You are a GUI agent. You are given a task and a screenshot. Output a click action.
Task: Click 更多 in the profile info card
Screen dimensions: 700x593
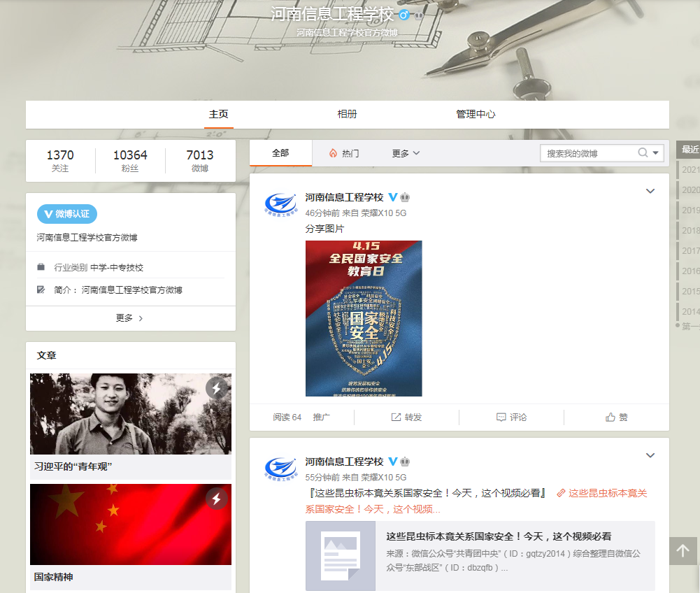coord(130,318)
